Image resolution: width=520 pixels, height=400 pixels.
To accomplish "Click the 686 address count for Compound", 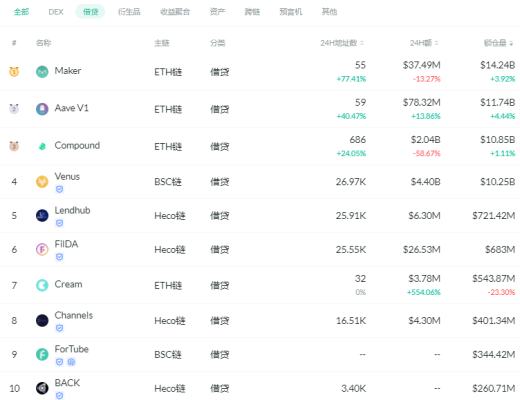I will pos(358,140).
